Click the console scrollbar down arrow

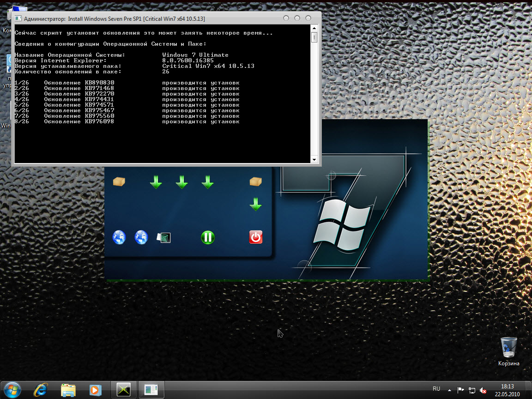[x=314, y=159]
